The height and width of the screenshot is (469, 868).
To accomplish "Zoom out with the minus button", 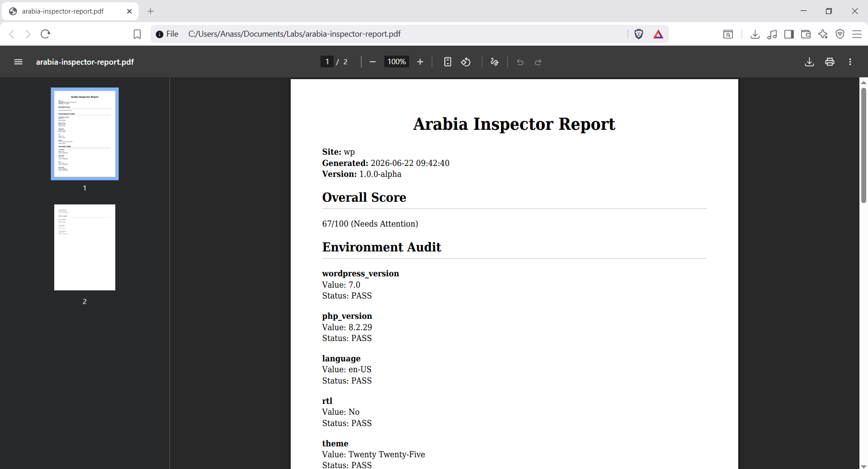I will (x=373, y=62).
